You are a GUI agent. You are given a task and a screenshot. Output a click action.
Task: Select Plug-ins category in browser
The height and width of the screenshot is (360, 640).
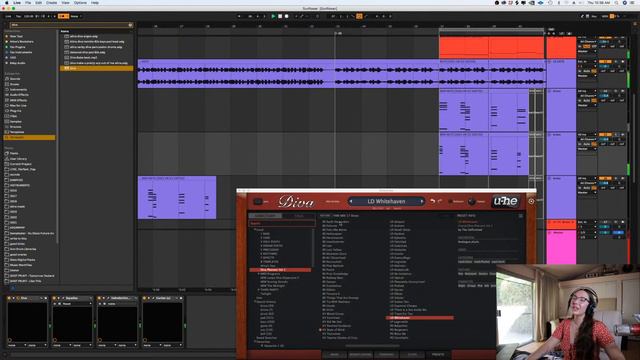tap(16, 111)
